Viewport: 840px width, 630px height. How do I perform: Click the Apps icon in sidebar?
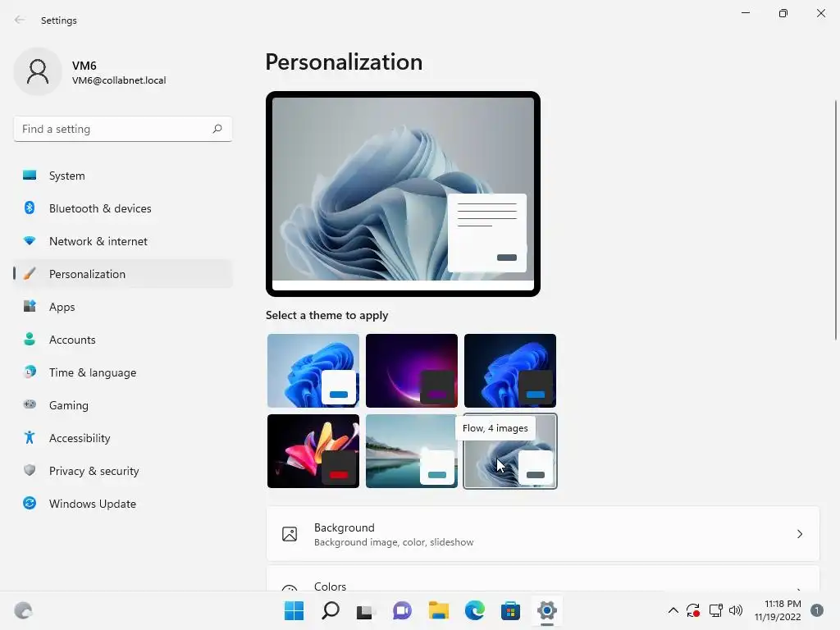pos(30,307)
